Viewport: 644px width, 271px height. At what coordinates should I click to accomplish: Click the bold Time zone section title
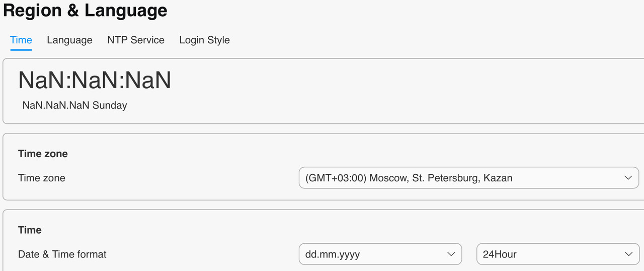pyautogui.click(x=43, y=154)
